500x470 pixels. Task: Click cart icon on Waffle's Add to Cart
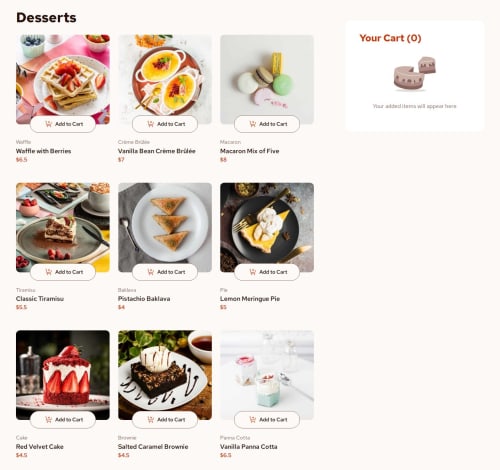tap(49, 124)
